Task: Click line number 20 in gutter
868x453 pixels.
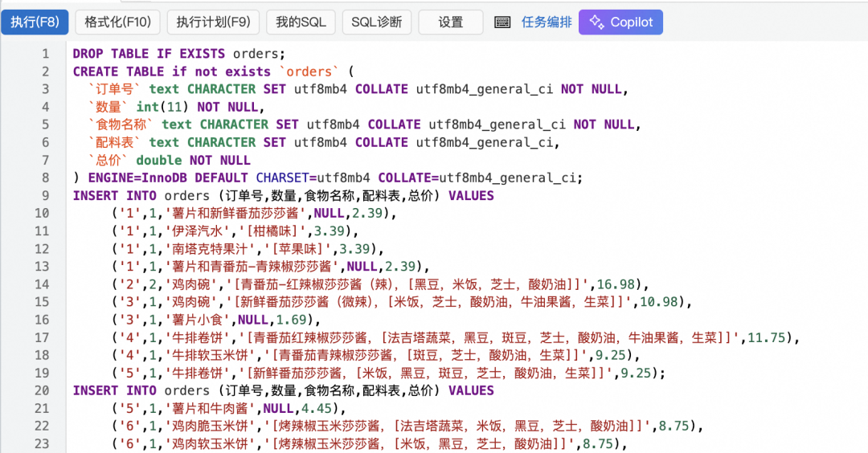Action: pyautogui.click(x=42, y=390)
